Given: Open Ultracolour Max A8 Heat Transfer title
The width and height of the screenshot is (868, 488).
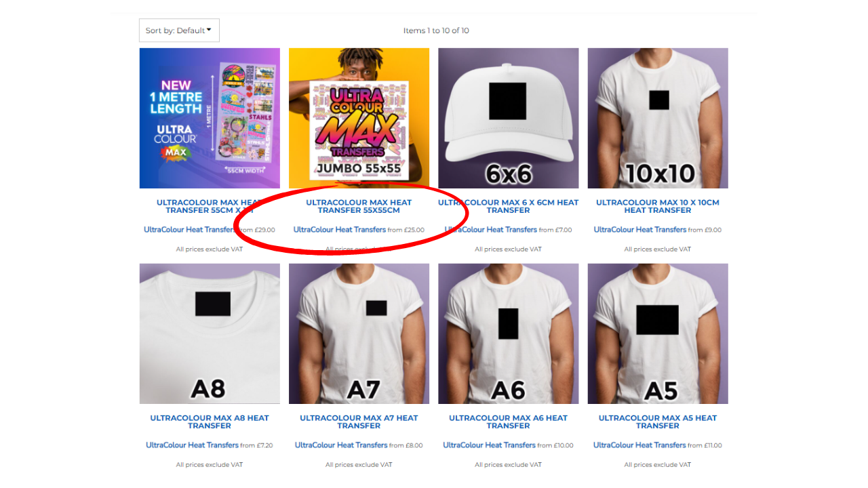Looking at the screenshot, I should (210, 422).
